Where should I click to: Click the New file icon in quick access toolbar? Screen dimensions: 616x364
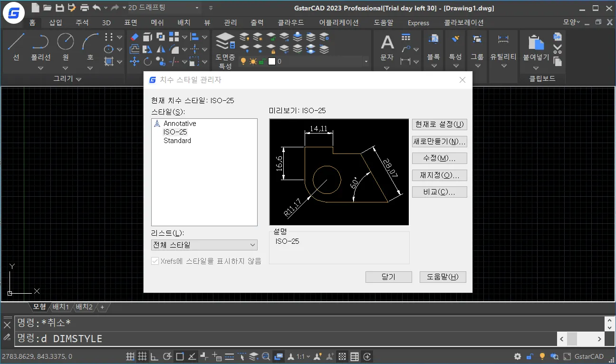pyautogui.click(x=35, y=8)
